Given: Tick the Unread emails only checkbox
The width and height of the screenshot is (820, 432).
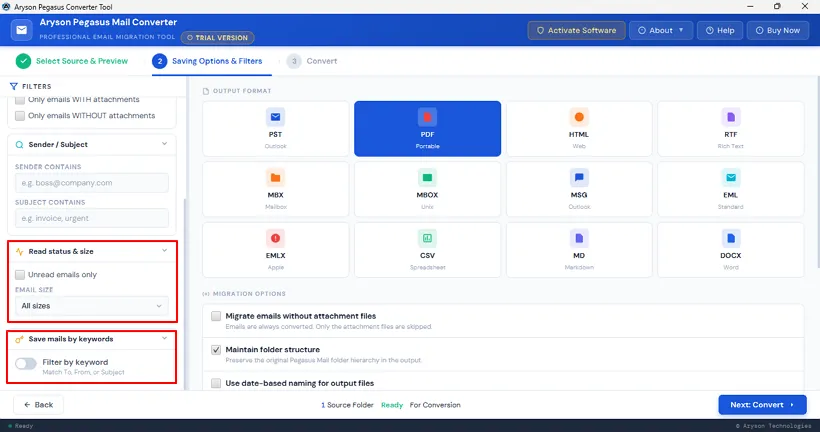Looking at the screenshot, I should [20, 275].
